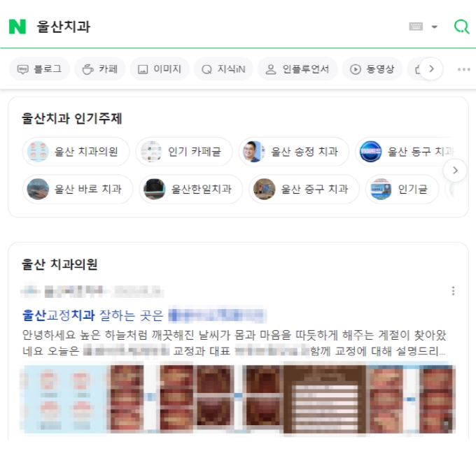Expand the dropdown arrow beside keyboard icon
The width and height of the screenshot is (476, 458).
[x=435, y=27]
